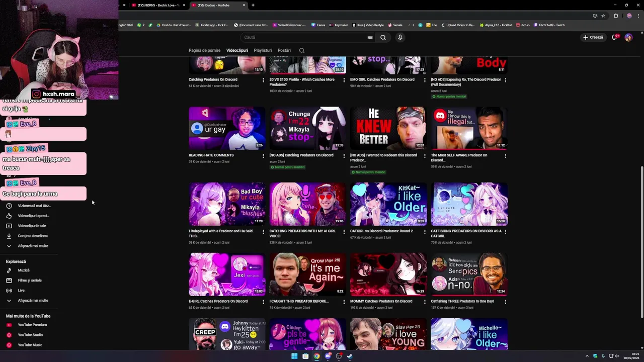Open the Microsoft Store taskbar icon

click(305, 356)
